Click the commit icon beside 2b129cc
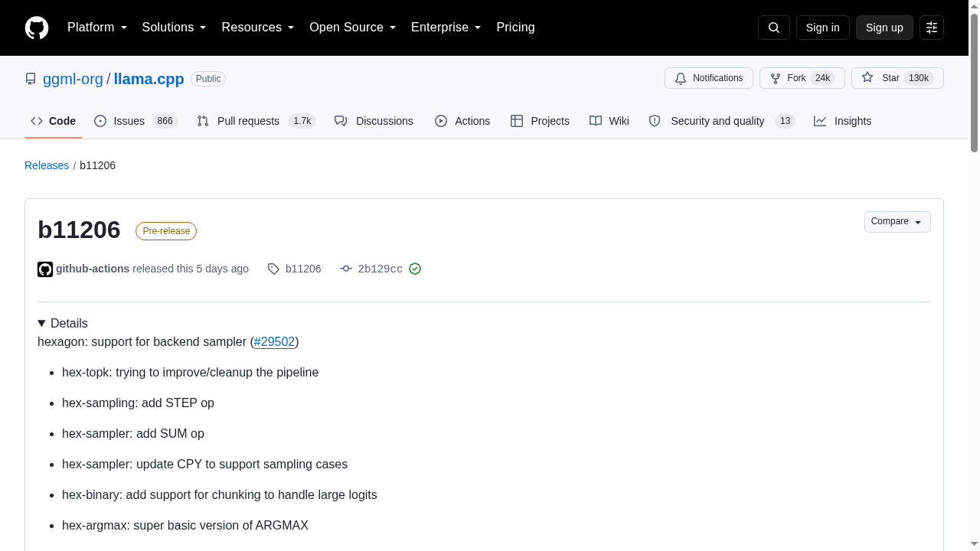 coord(346,269)
